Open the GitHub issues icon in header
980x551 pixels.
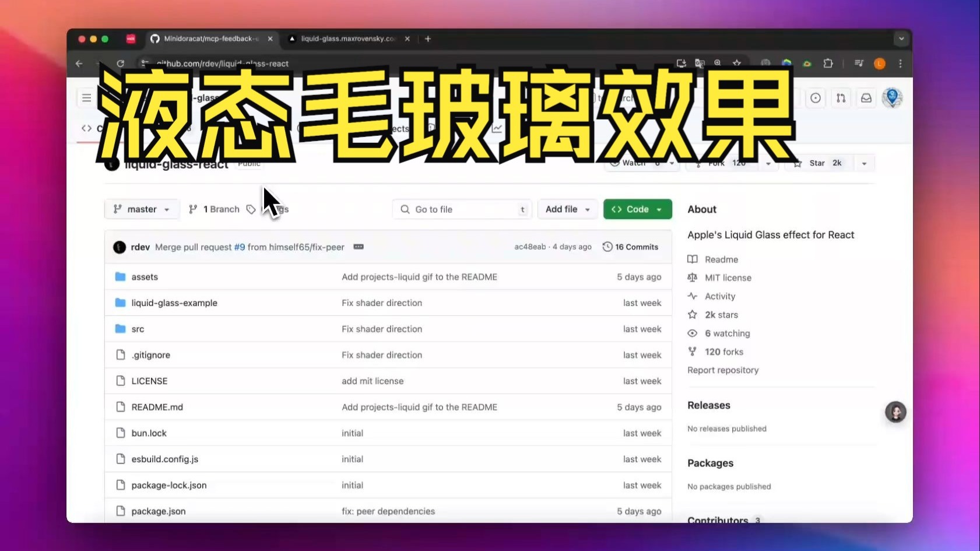(816, 98)
